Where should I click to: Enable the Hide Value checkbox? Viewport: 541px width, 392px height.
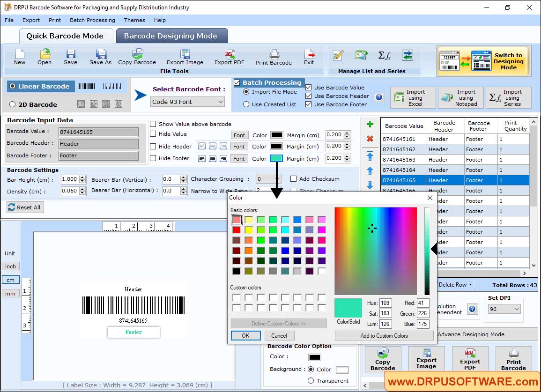(x=153, y=134)
